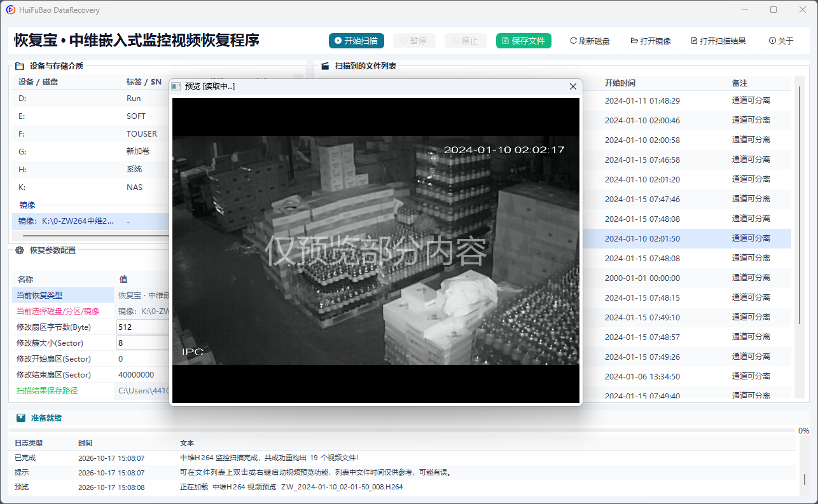Edit the 修改扇区字节数 field showing 512
Viewport: 818px width, 504px height.
(x=143, y=327)
